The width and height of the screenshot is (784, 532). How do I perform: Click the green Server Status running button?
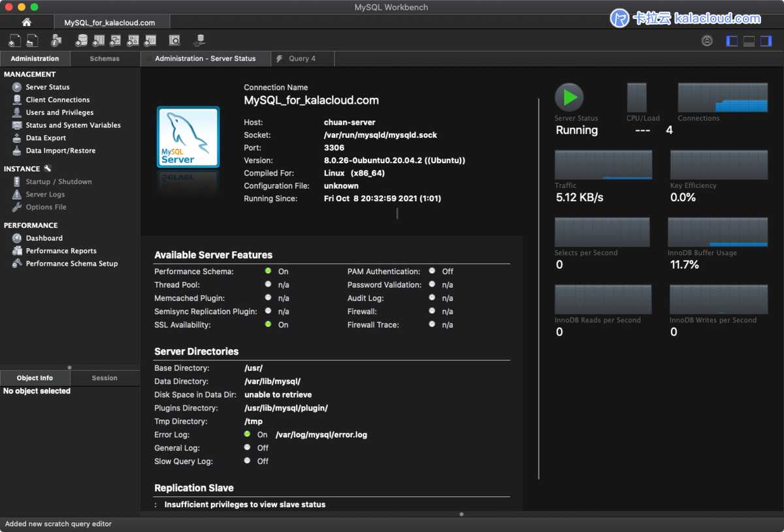click(569, 97)
